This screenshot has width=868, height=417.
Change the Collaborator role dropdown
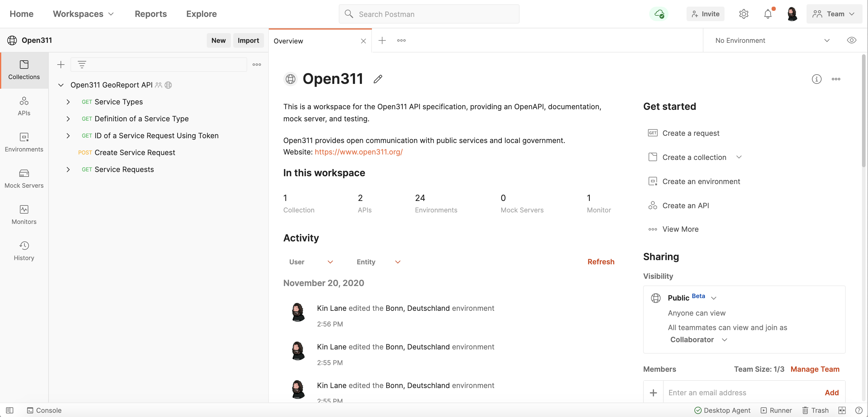point(699,340)
